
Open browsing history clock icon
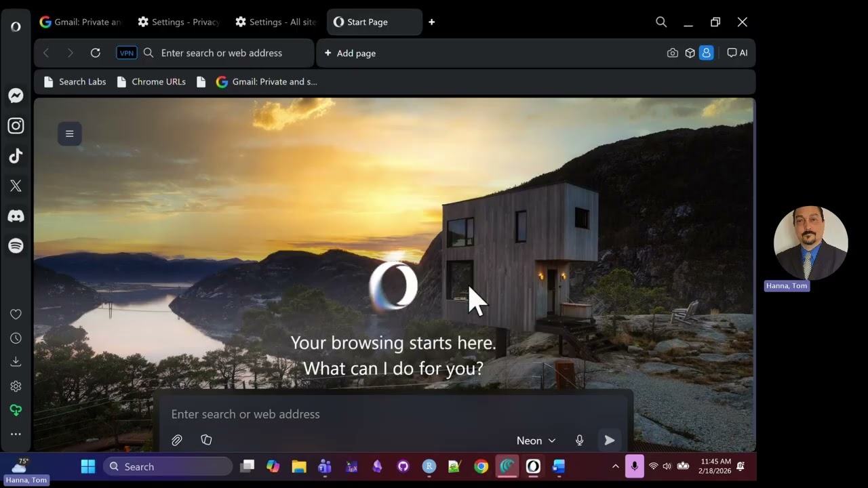pos(16,338)
